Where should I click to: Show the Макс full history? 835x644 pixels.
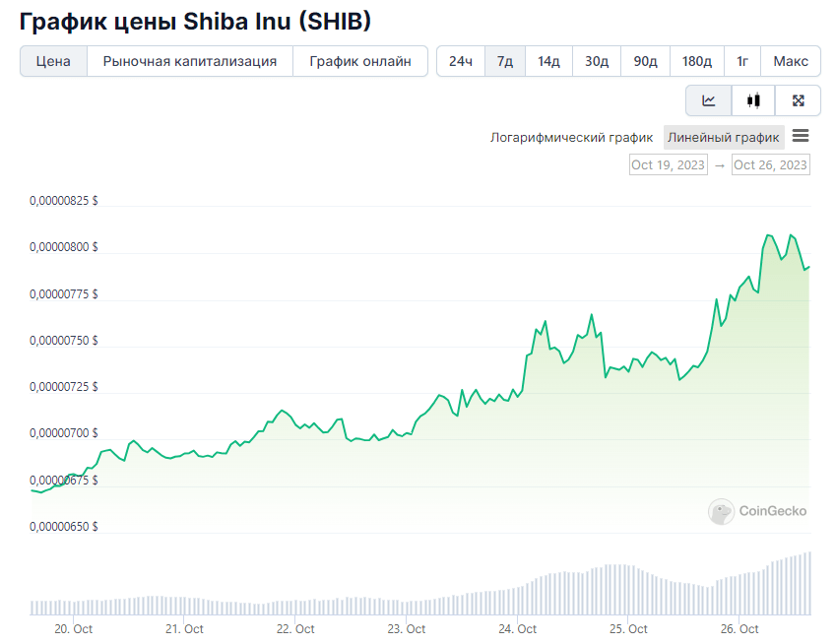(x=791, y=61)
